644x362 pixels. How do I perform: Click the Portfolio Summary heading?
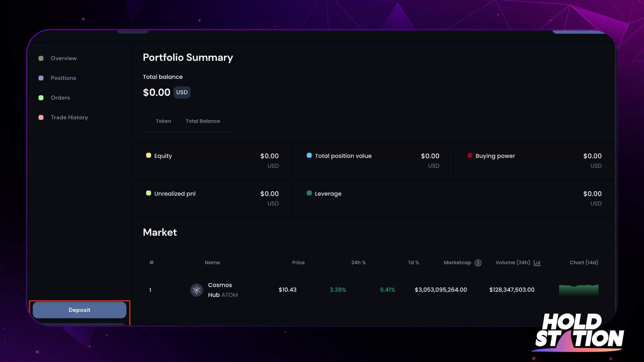point(188,58)
